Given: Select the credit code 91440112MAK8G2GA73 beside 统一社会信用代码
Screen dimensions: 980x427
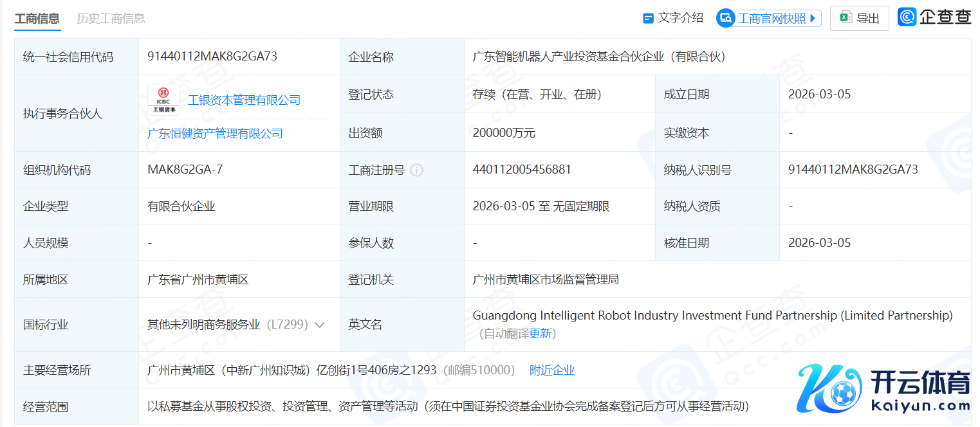Looking at the screenshot, I should (212, 57).
